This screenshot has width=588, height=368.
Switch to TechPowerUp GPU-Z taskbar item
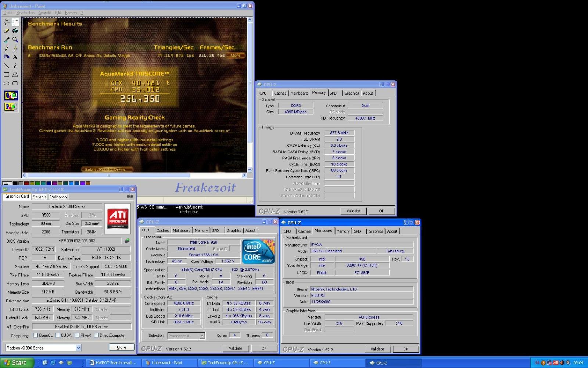225,363
